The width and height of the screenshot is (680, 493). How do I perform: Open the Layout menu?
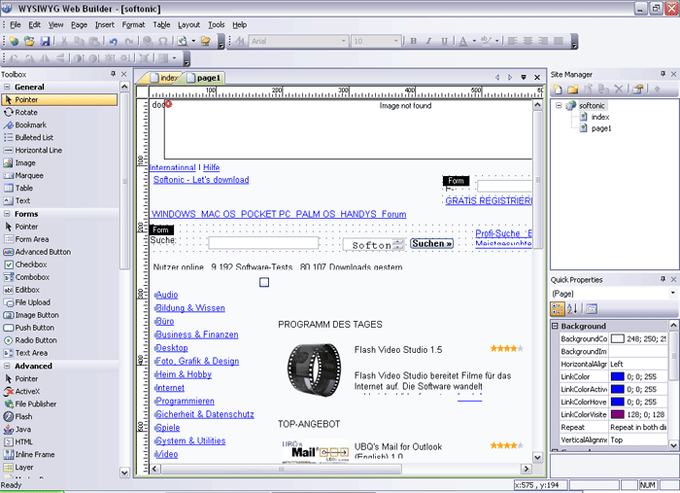coord(189,25)
